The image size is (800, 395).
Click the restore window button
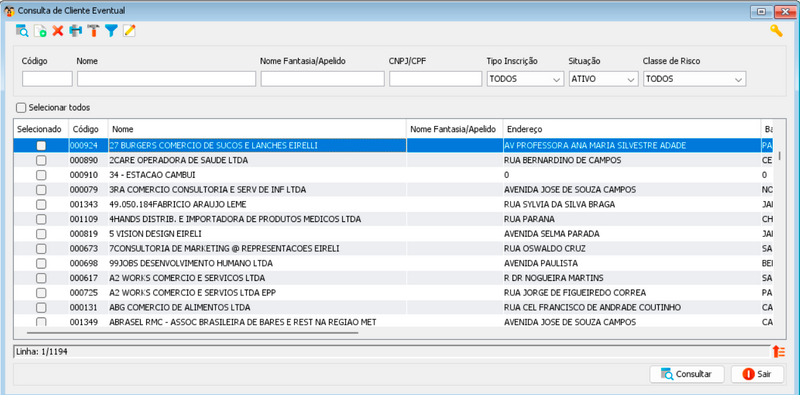(x=762, y=11)
